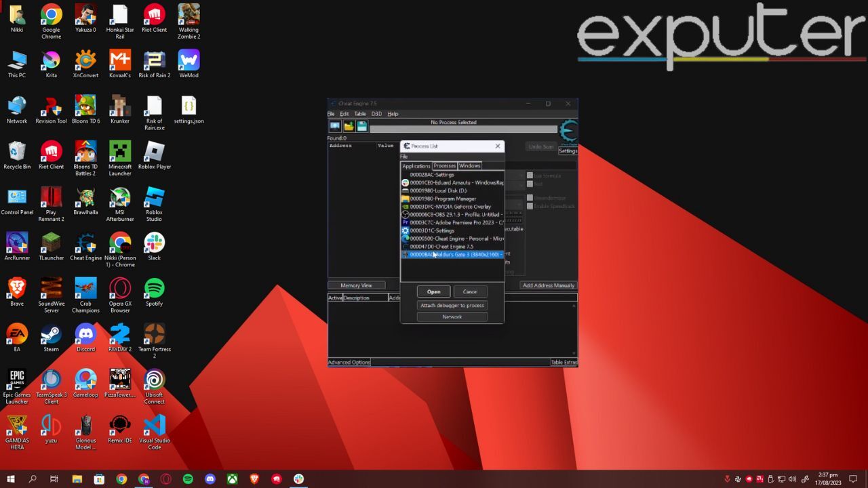Click the Windows Start button on taskbar
The height and width of the screenshot is (488, 868).
point(11,479)
